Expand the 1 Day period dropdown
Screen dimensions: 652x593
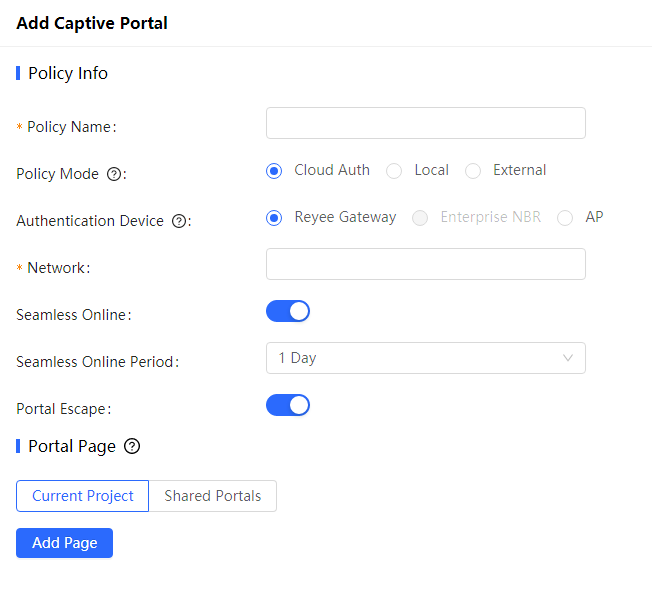[425, 358]
